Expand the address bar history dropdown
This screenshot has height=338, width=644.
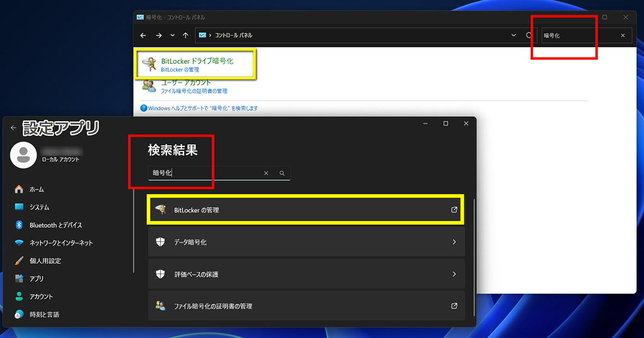tap(514, 35)
